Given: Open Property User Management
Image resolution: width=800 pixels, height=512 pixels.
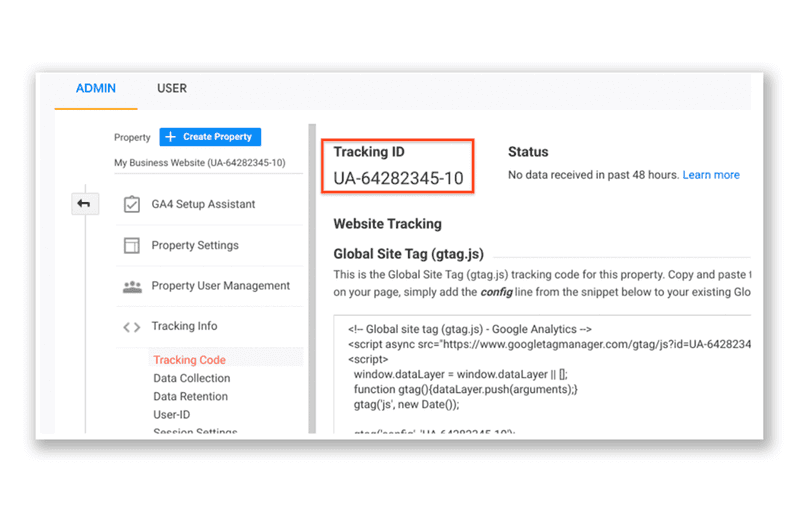Looking at the screenshot, I should tap(220, 286).
